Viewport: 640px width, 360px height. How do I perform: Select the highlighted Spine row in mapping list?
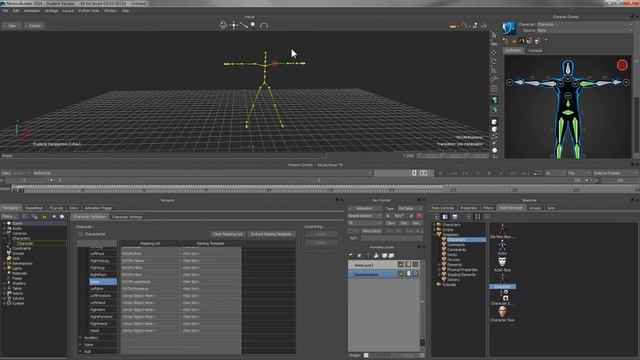pyautogui.click(x=103, y=282)
